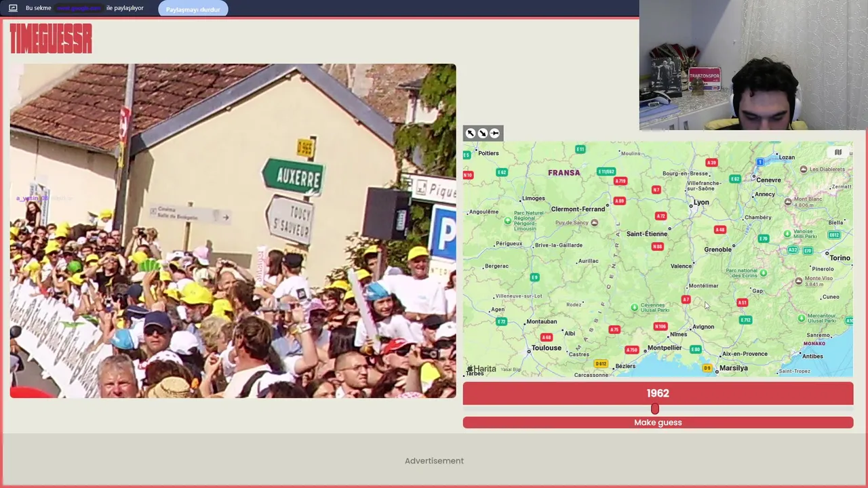Click Marsilya on the map
The height and width of the screenshot is (488, 868).
[x=734, y=368]
